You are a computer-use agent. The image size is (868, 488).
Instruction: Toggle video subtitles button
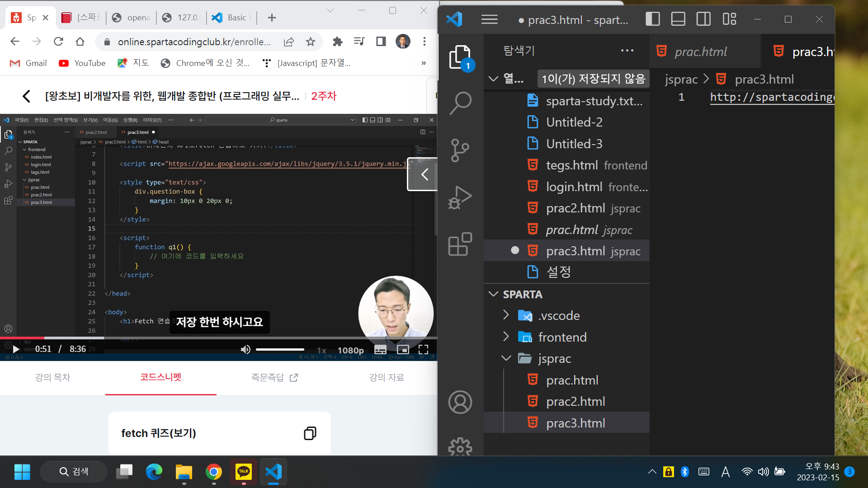click(380, 350)
